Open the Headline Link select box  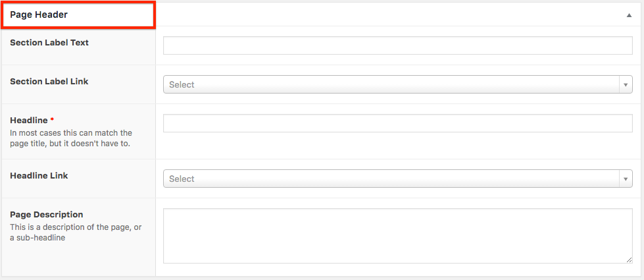point(391,179)
